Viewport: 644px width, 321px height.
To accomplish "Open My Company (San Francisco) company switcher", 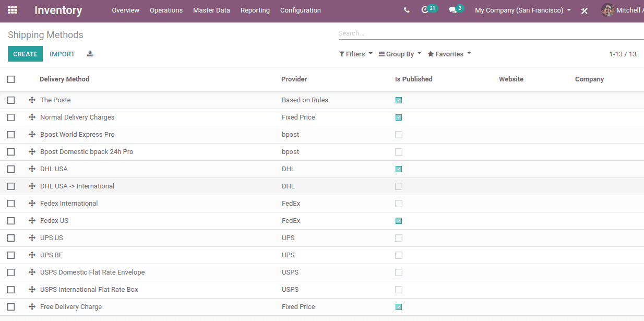I will coord(522,10).
